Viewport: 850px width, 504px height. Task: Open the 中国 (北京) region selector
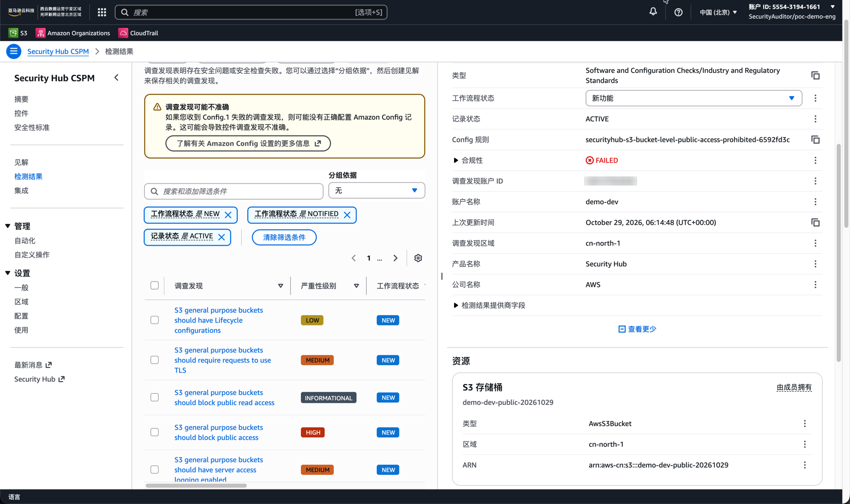point(718,12)
